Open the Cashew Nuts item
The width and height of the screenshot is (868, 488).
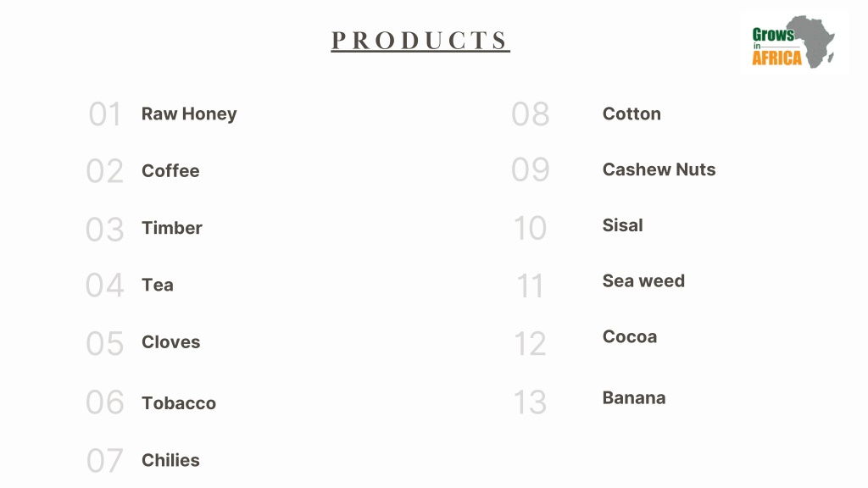pyautogui.click(x=659, y=169)
